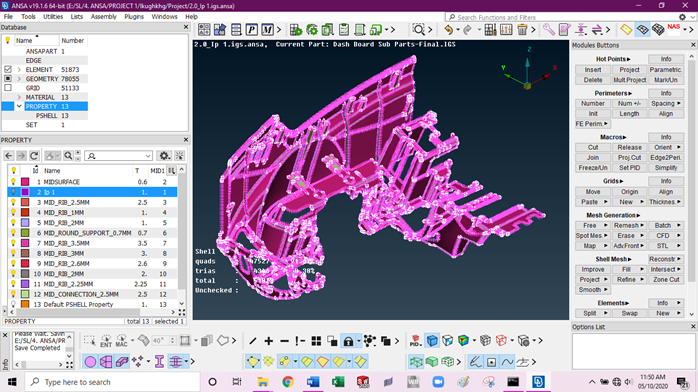Toggle the GEOMETRY row checkbox

pos(8,79)
